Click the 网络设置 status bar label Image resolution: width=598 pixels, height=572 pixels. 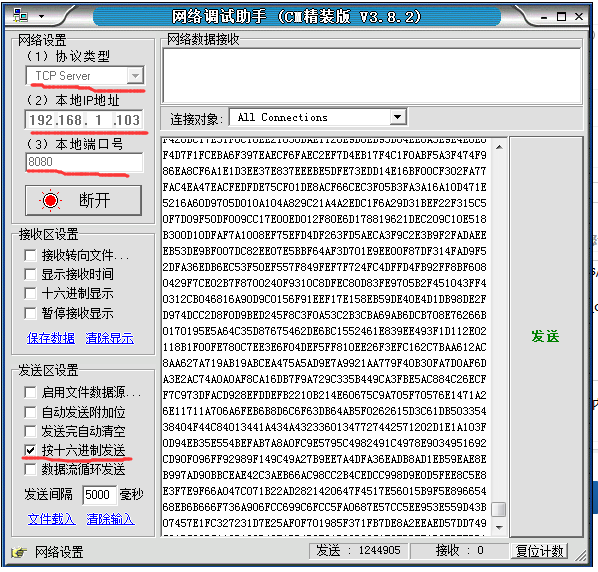point(59,552)
